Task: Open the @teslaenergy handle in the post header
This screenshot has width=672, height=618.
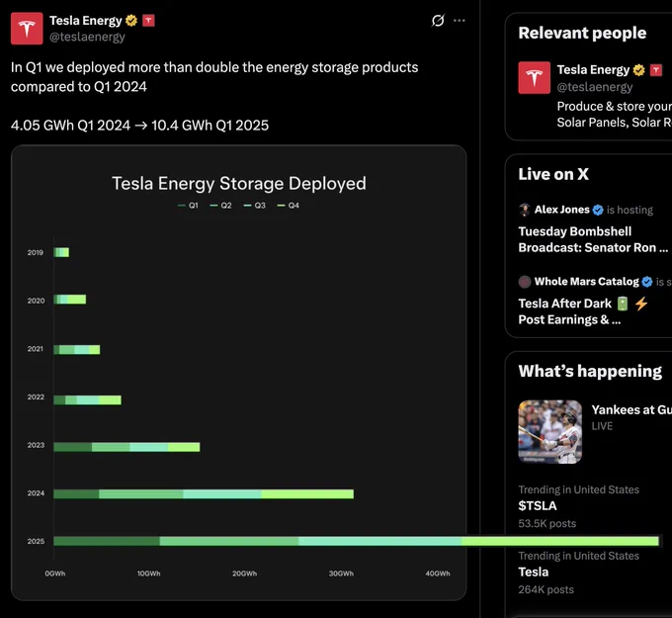Action: [x=87, y=37]
